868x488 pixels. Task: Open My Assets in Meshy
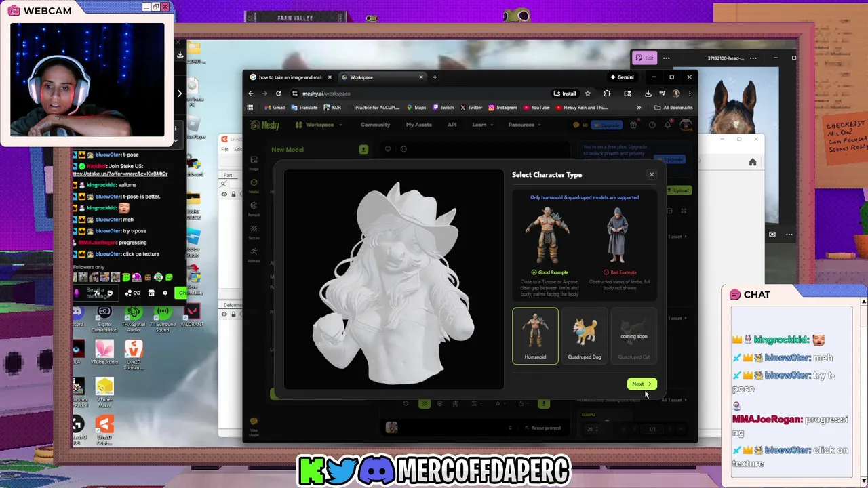pyautogui.click(x=418, y=125)
